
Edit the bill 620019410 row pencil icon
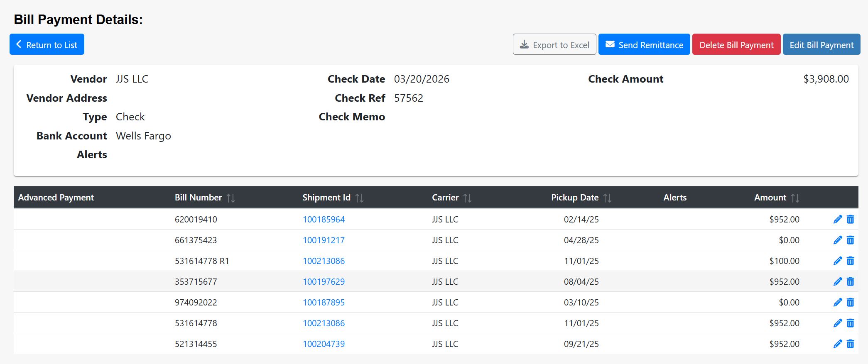(838, 219)
